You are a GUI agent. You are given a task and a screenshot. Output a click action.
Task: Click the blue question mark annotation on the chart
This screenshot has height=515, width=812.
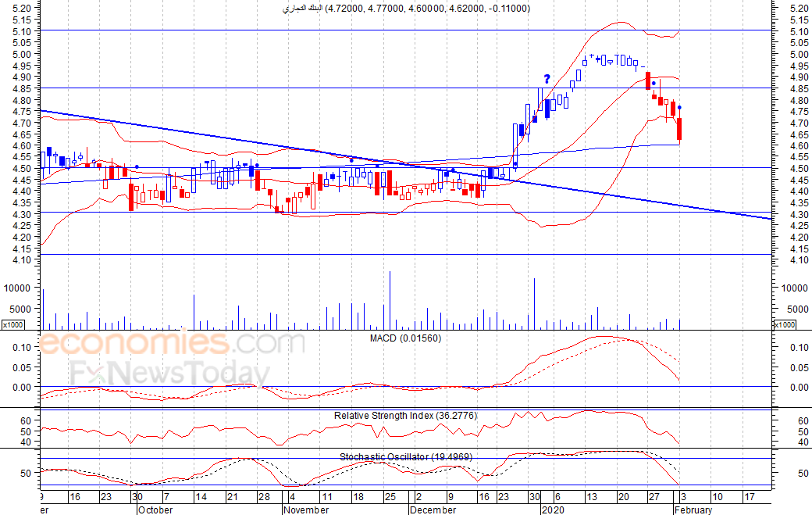[x=547, y=79]
